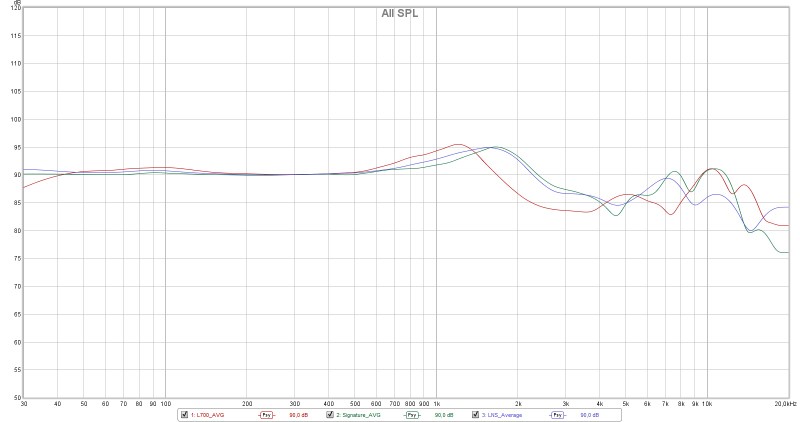Click the red 90,0 dB value for L700_AVG

298,414
